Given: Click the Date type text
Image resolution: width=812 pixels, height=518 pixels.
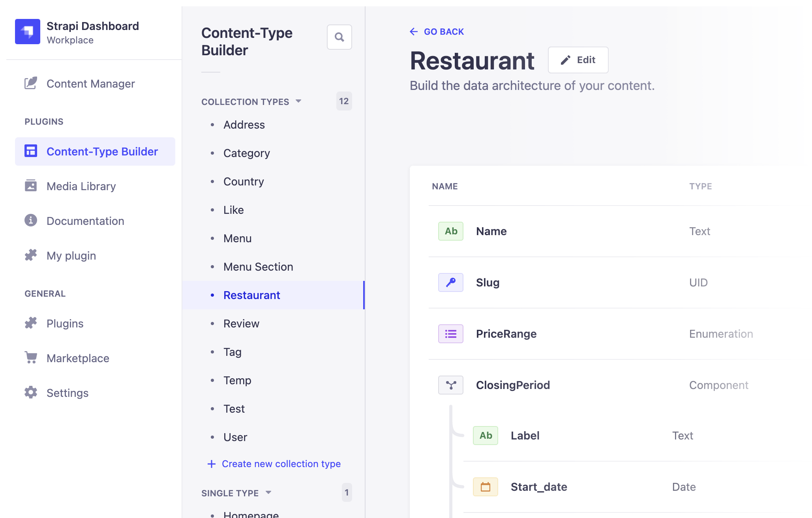Looking at the screenshot, I should [x=684, y=487].
